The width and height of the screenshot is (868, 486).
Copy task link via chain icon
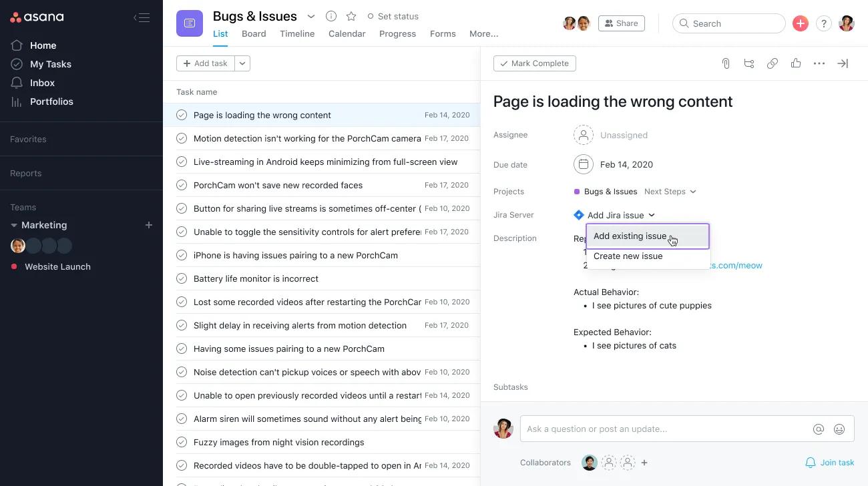pos(773,63)
